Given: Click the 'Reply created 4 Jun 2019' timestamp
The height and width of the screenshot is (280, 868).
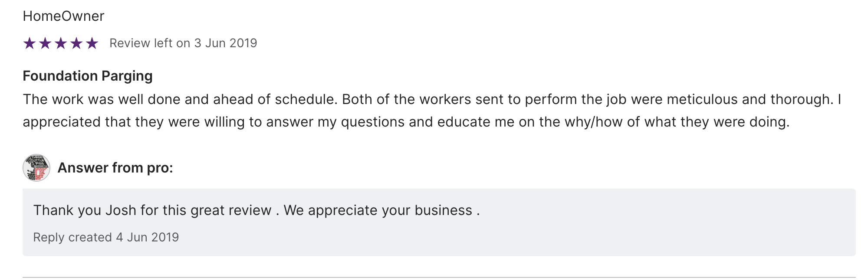Looking at the screenshot, I should (x=106, y=238).
